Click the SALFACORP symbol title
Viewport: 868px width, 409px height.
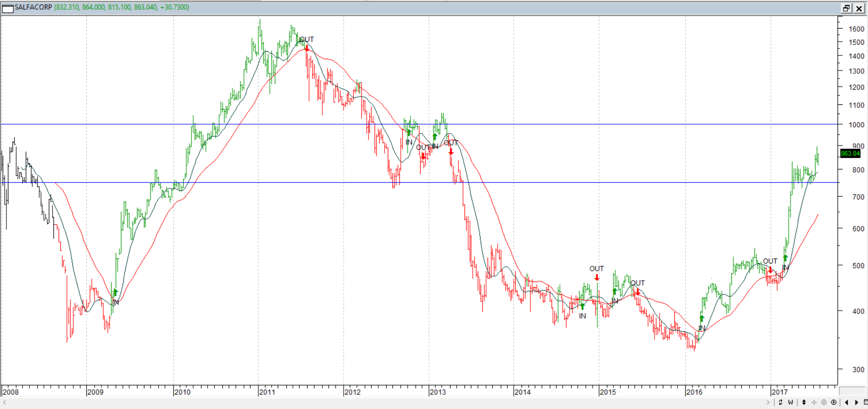(x=33, y=7)
